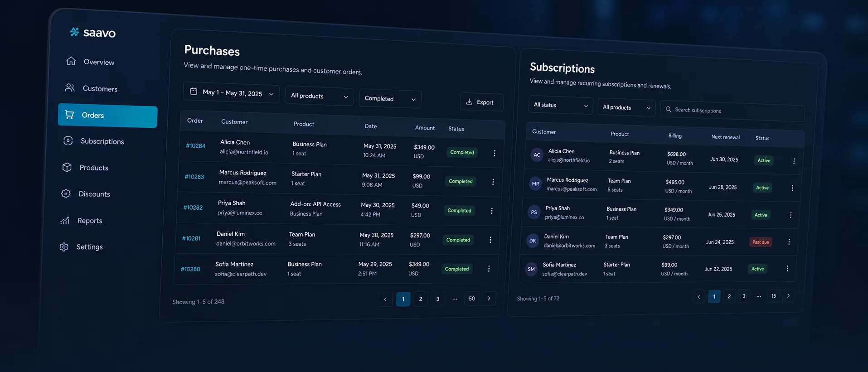This screenshot has width=868, height=372.
Task: Navigate to Overview in the sidebar
Action: coord(91,62)
